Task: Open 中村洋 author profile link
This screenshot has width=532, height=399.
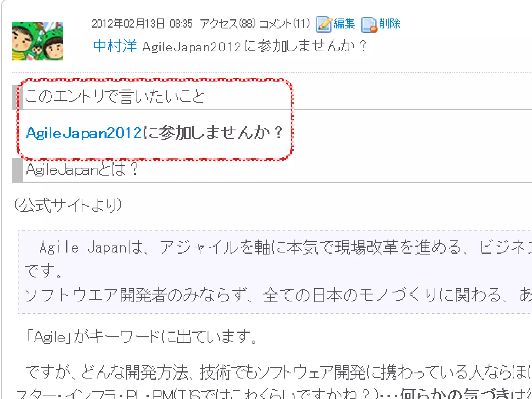Action: pos(115,46)
